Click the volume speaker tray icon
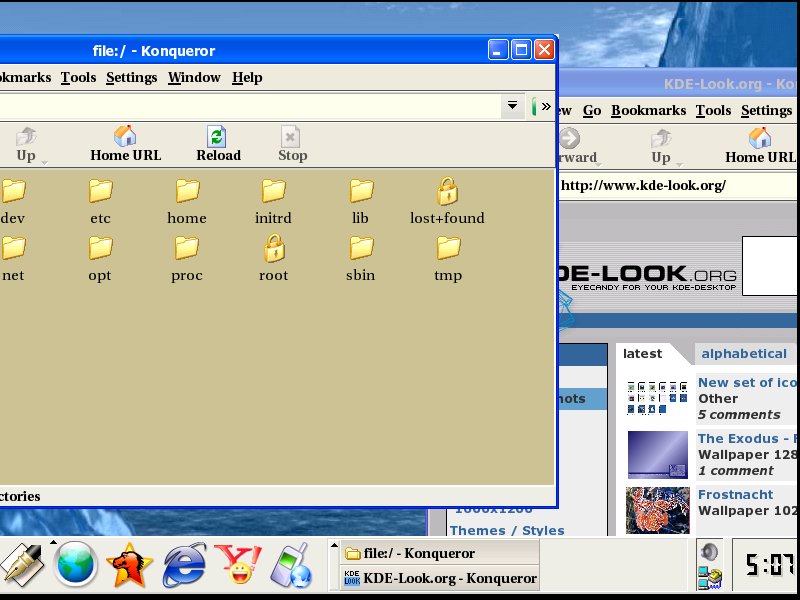The width and height of the screenshot is (800, 600). 709,552
